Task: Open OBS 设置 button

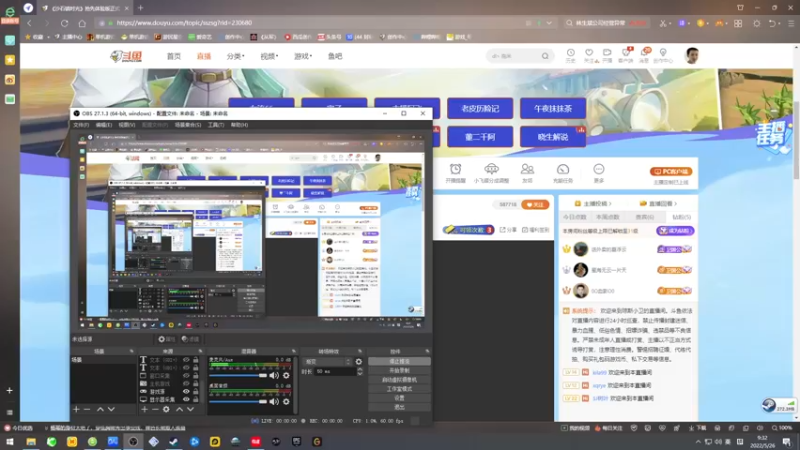Action: (399, 398)
